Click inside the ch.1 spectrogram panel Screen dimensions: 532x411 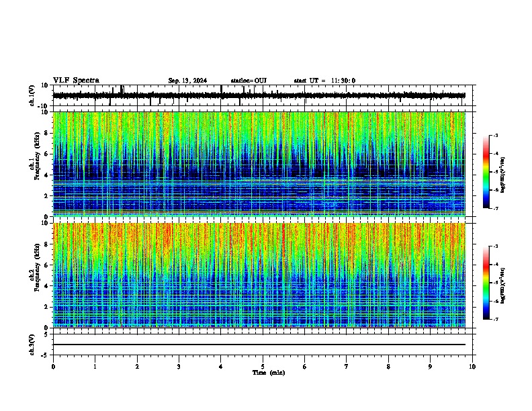tap(259, 164)
